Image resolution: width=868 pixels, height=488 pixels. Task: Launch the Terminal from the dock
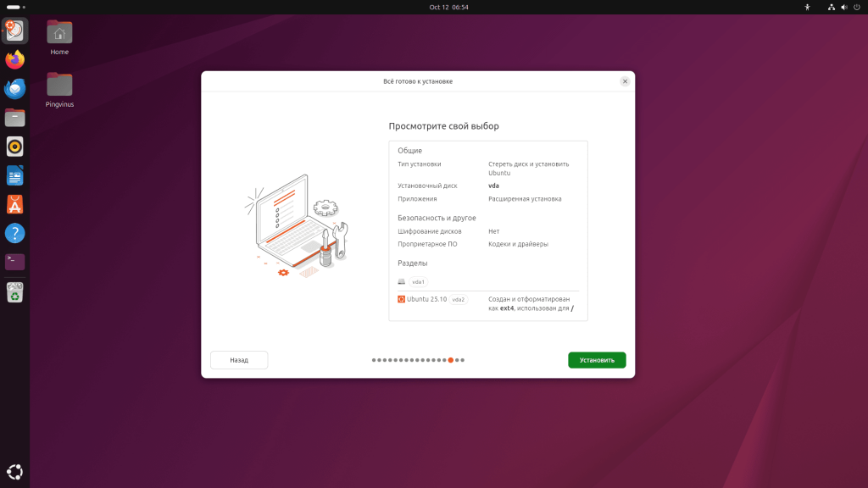pyautogui.click(x=14, y=262)
